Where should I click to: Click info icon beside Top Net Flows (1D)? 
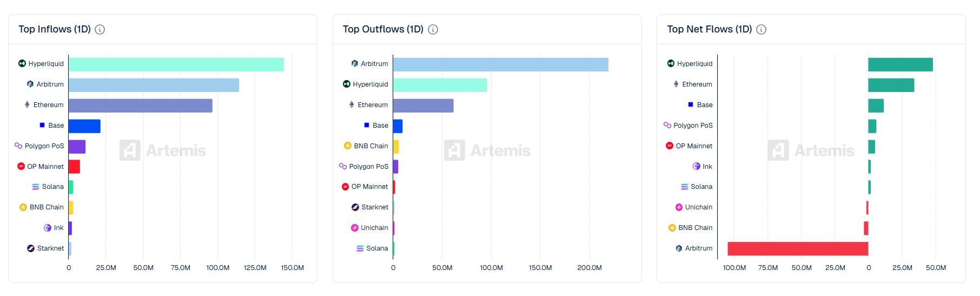click(761, 30)
